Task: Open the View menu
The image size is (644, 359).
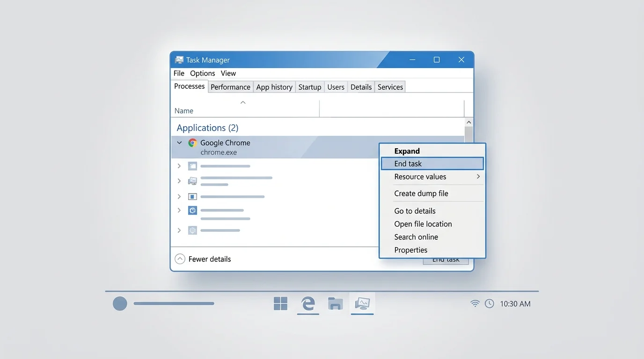Action: coord(228,73)
